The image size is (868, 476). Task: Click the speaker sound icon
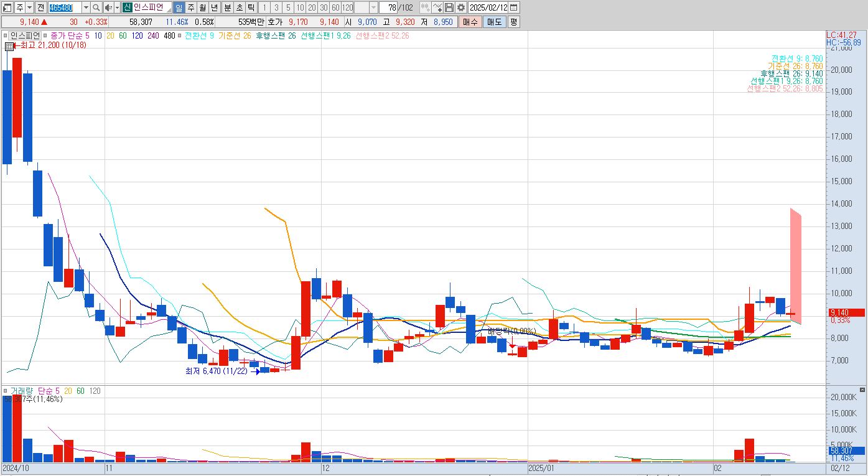click(108, 7)
